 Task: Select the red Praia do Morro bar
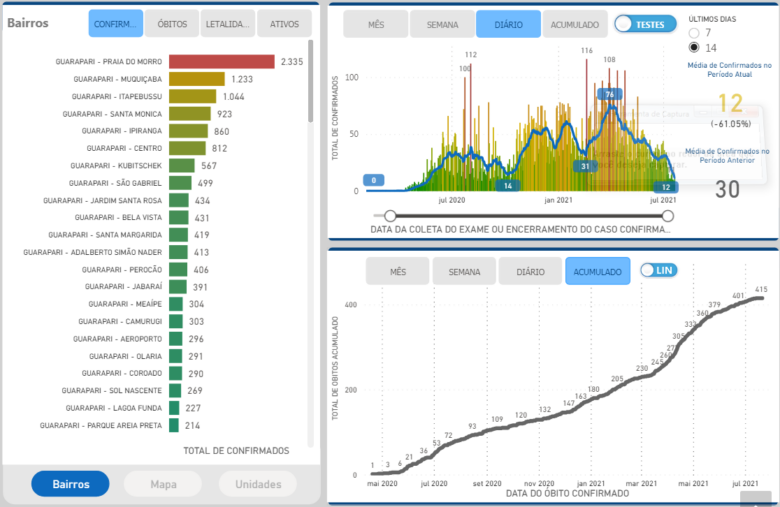click(x=221, y=62)
